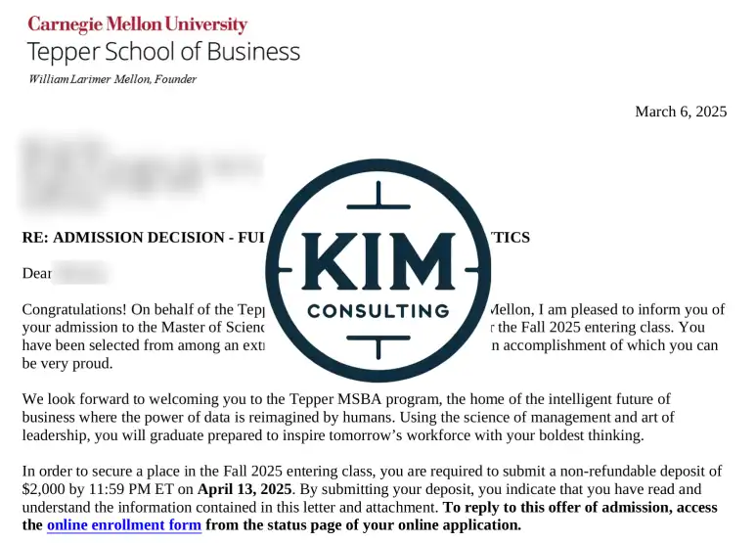
Task: Click the blurred recipient address block
Action: coord(137,176)
